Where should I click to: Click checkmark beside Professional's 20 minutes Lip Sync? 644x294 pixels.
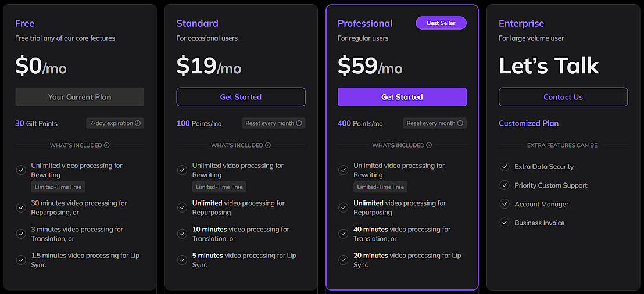click(343, 260)
